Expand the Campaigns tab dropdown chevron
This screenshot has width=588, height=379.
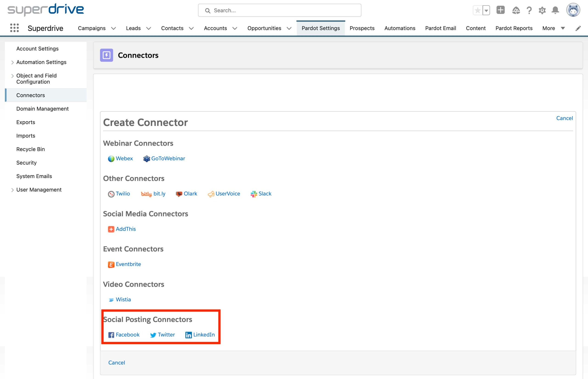pyautogui.click(x=113, y=28)
